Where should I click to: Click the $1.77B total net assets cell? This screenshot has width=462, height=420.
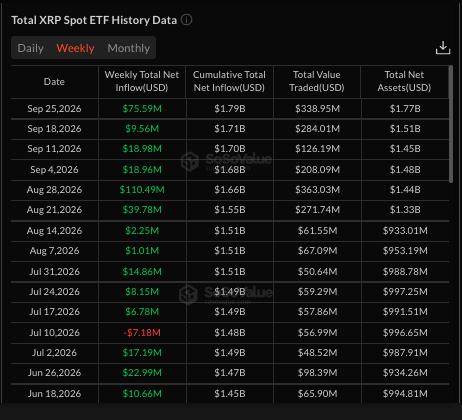click(405, 109)
